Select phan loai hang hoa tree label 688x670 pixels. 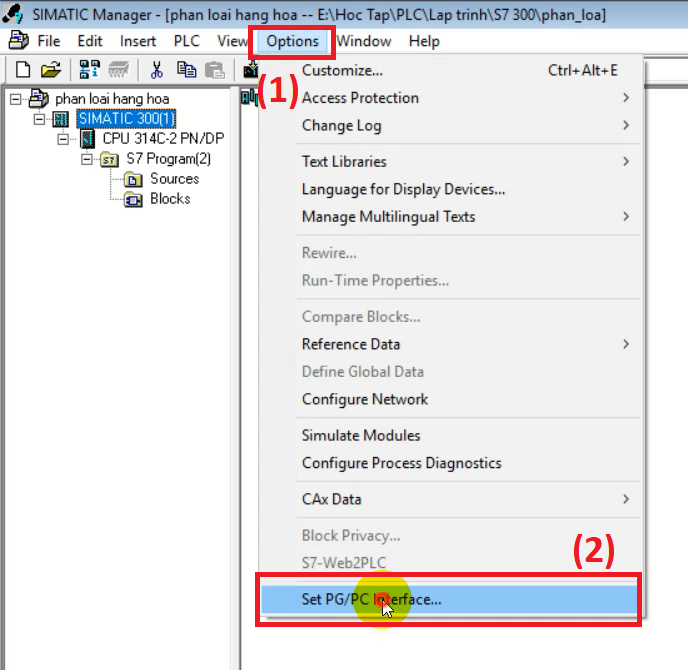(x=112, y=99)
